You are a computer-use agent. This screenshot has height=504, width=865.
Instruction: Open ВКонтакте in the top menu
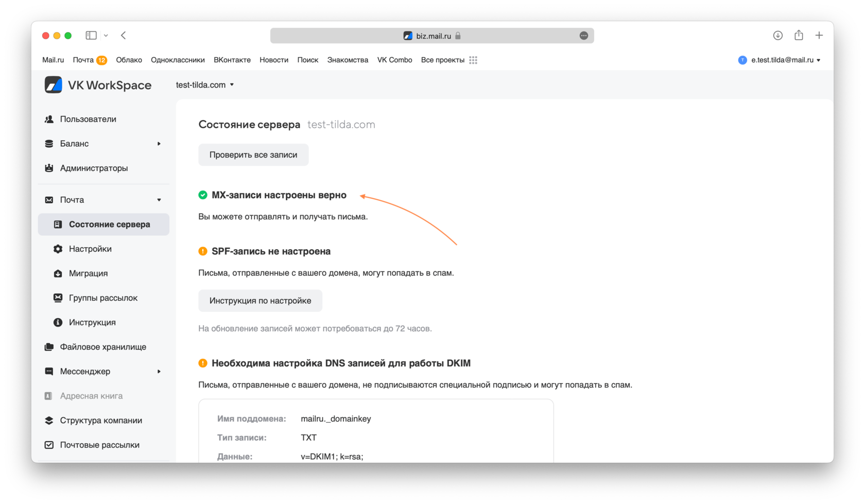coord(232,60)
